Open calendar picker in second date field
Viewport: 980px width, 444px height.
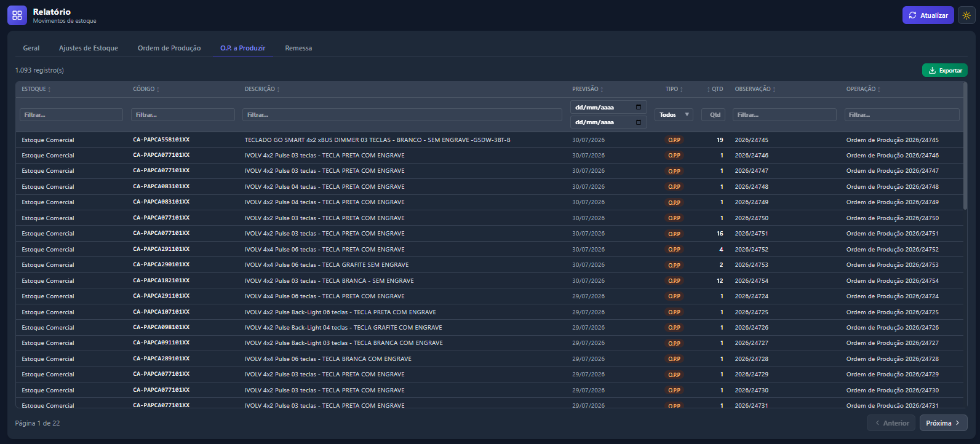[x=639, y=122]
